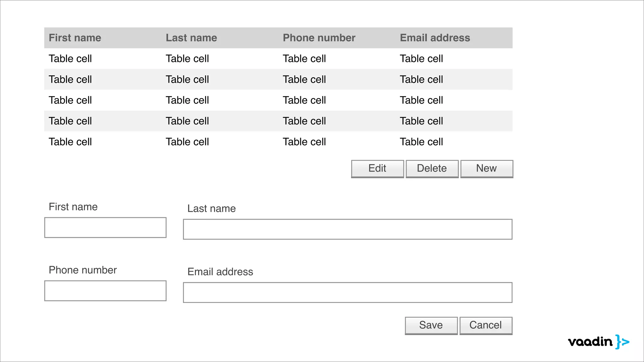Focus the Last name input field

347,229
